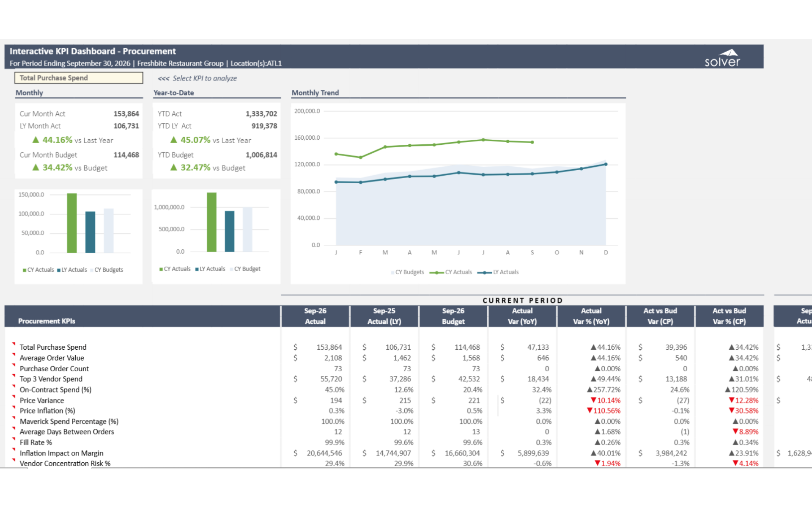Click black up triangle beside 257.72% value

point(590,389)
